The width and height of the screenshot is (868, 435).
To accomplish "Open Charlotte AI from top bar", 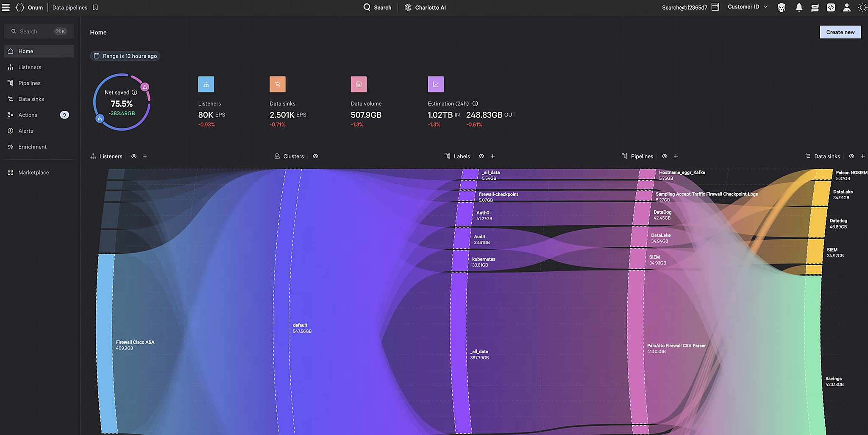I will (425, 8).
